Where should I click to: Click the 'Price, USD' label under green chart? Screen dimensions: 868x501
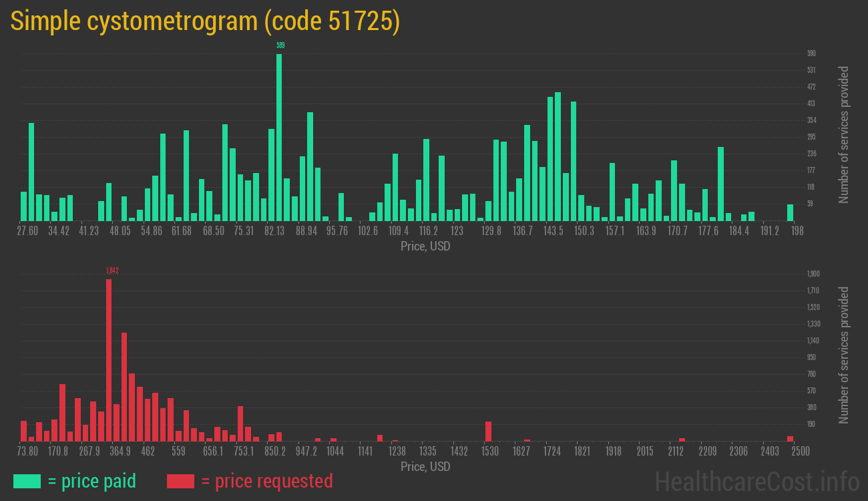tap(425, 246)
